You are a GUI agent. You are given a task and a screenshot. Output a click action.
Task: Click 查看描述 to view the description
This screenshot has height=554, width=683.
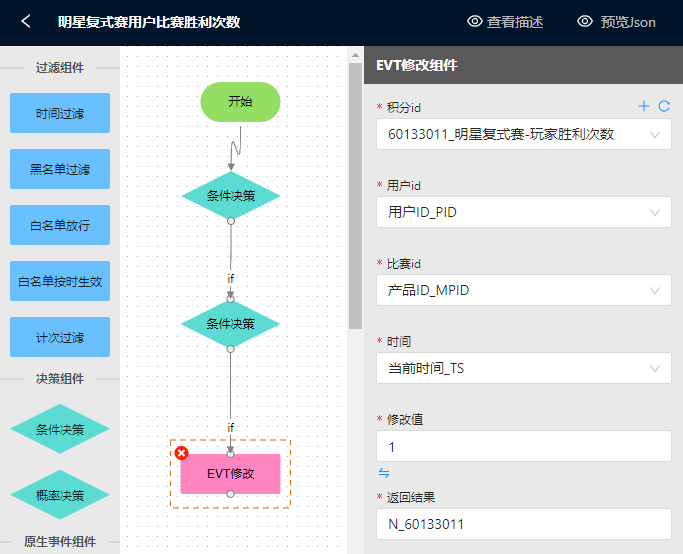tap(505, 22)
